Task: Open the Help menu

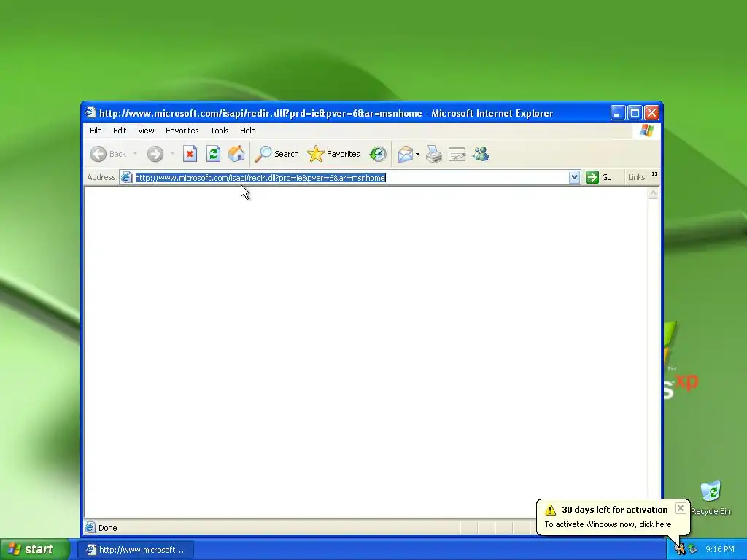Action: click(x=247, y=131)
